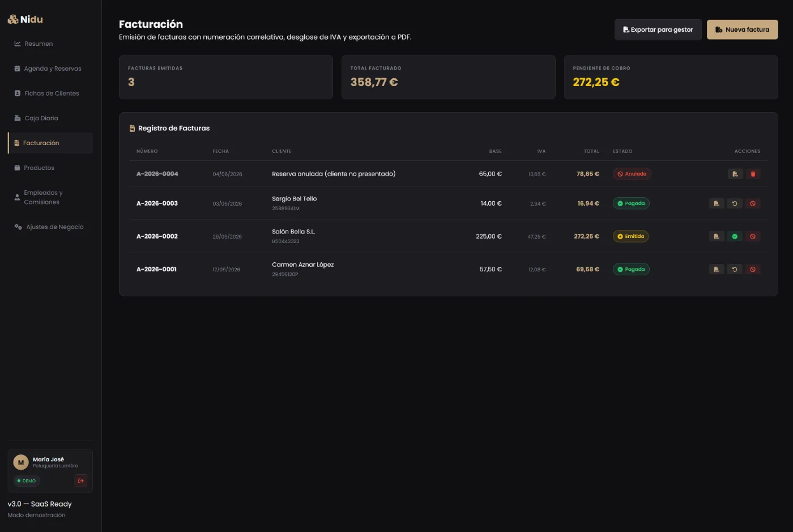Open Resumen in the sidebar
The height and width of the screenshot is (532, 793).
tap(50, 44)
